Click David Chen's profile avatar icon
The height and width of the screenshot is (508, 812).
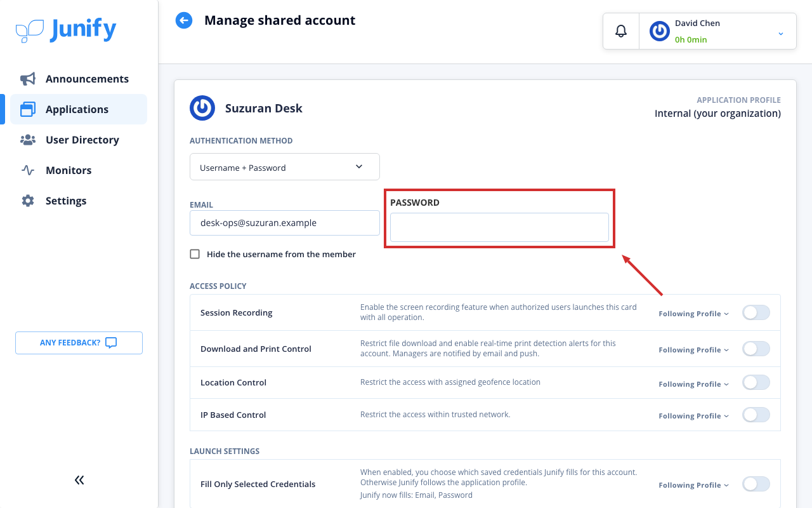click(x=660, y=31)
